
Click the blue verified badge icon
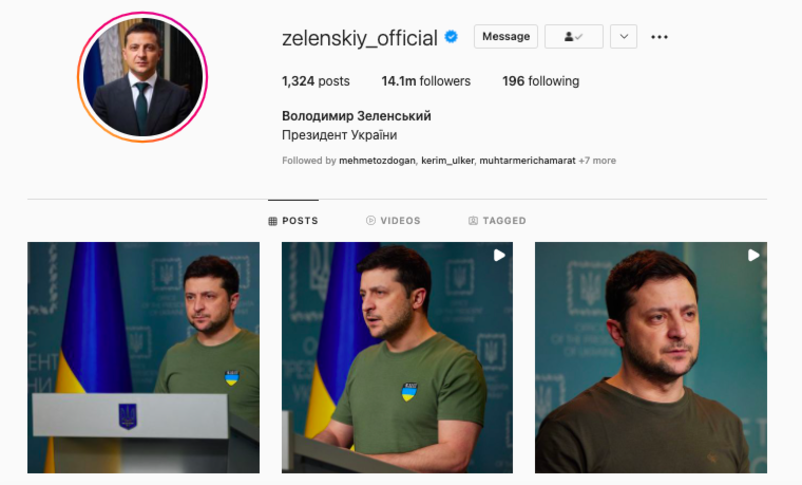coord(451,37)
